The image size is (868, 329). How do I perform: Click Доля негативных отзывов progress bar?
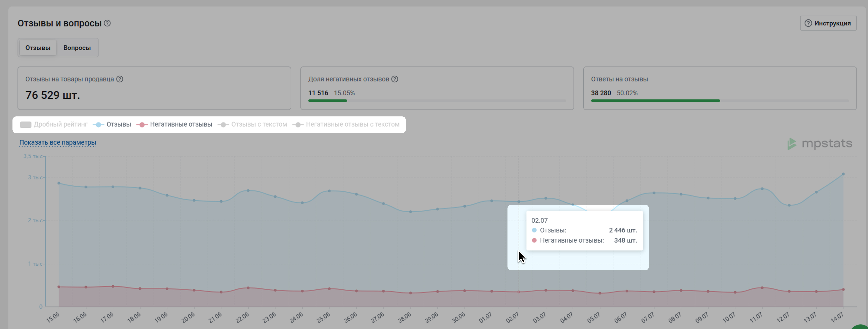click(437, 101)
